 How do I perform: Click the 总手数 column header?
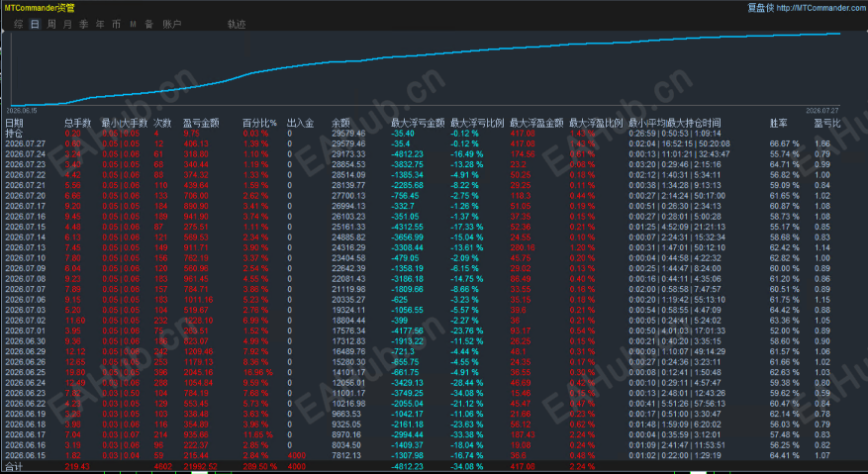click(77, 123)
